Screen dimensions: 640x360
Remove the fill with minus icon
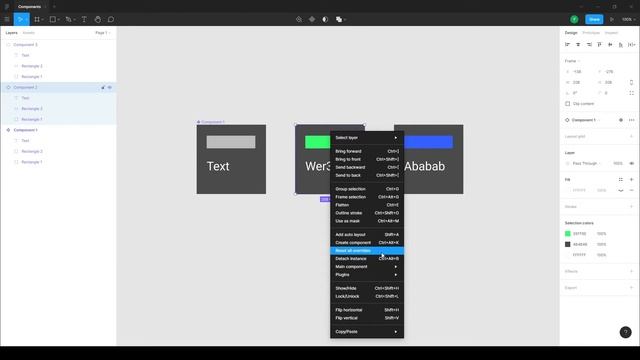[x=631, y=190]
